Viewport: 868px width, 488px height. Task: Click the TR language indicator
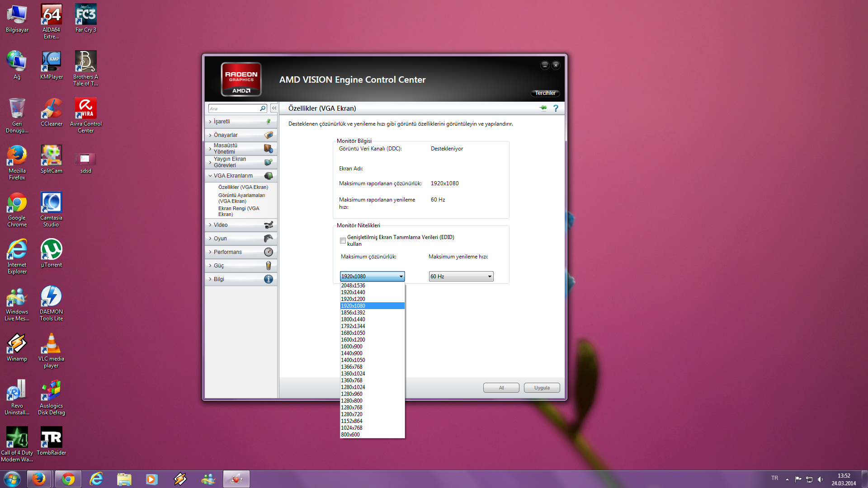775,478
